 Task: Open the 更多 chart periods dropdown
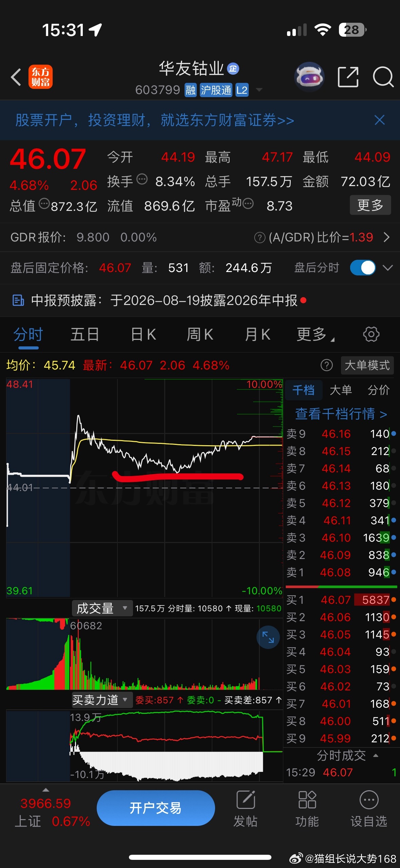coord(316,334)
